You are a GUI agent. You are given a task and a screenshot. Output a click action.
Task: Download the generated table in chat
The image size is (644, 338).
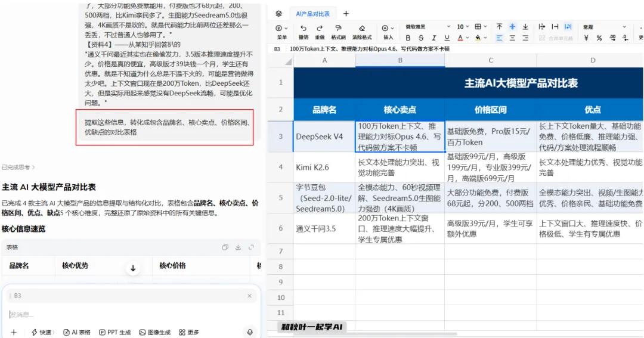(238, 247)
